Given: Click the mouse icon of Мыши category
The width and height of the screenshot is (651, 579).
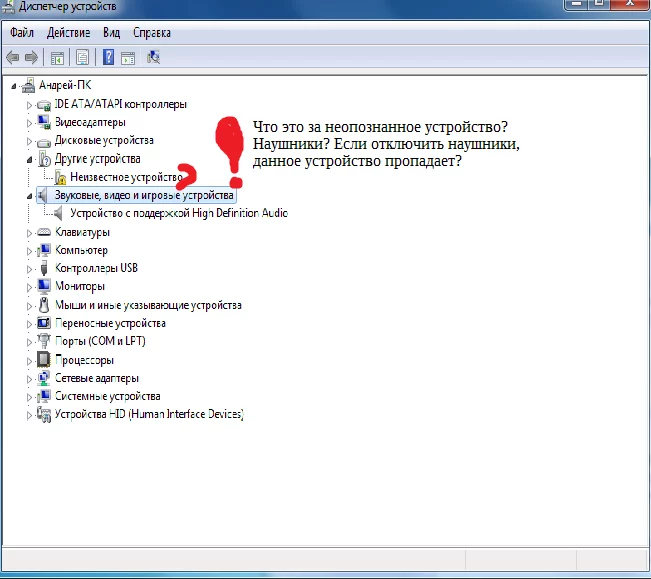Looking at the screenshot, I should (x=44, y=305).
